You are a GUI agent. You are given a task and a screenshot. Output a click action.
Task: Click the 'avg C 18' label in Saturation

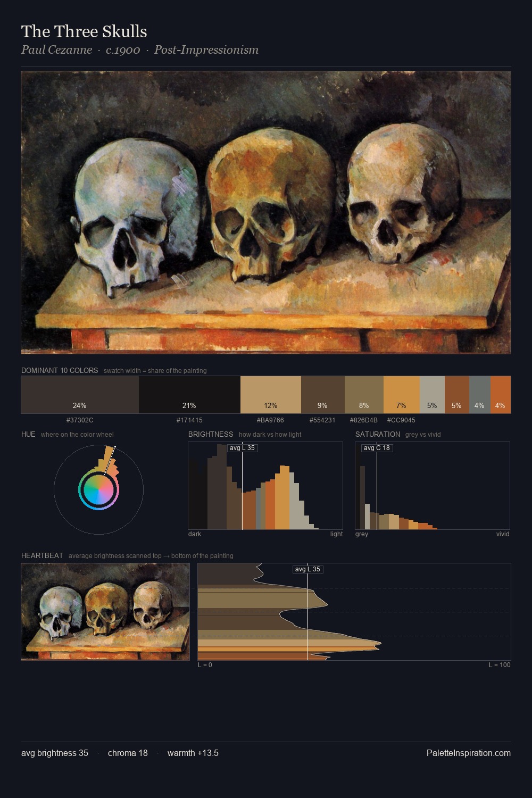pos(377,448)
